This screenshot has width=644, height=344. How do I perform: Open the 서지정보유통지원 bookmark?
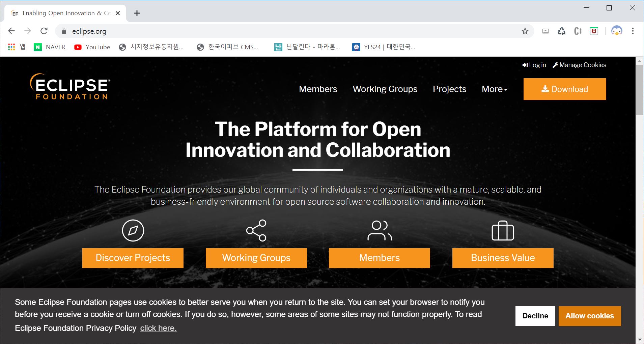click(x=151, y=47)
